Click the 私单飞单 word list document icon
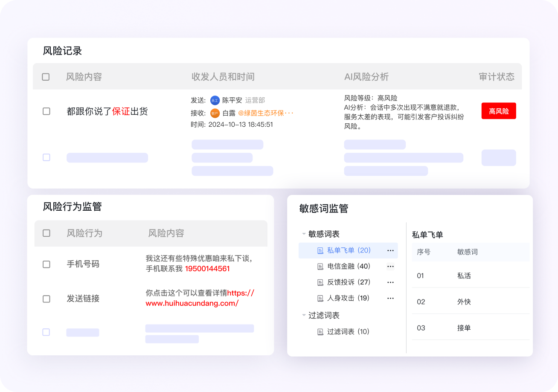The width and height of the screenshot is (558, 392). 320,250
